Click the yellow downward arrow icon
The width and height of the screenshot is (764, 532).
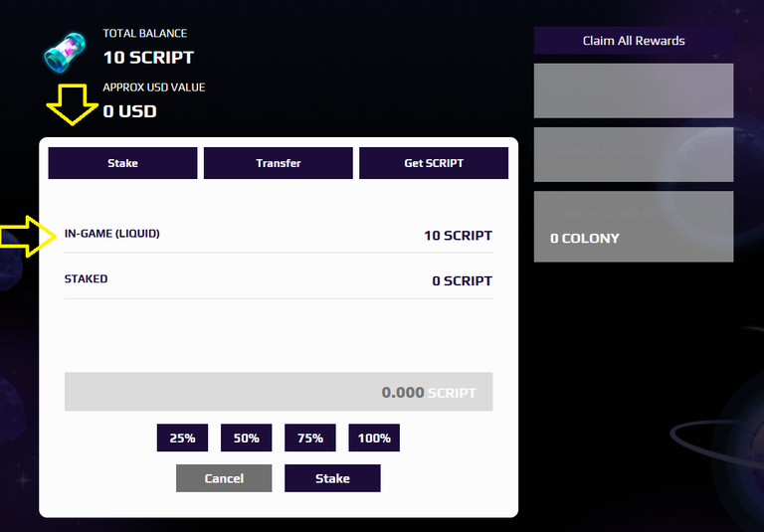click(x=72, y=104)
